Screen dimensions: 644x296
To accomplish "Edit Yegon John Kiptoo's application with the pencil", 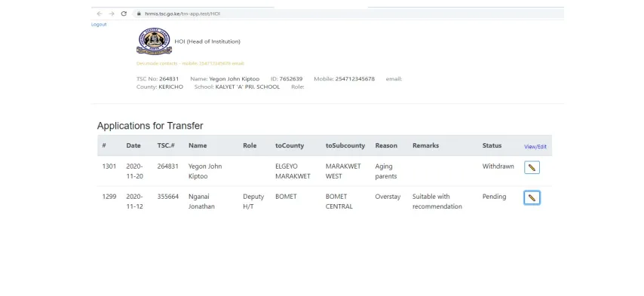I will [x=532, y=167].
